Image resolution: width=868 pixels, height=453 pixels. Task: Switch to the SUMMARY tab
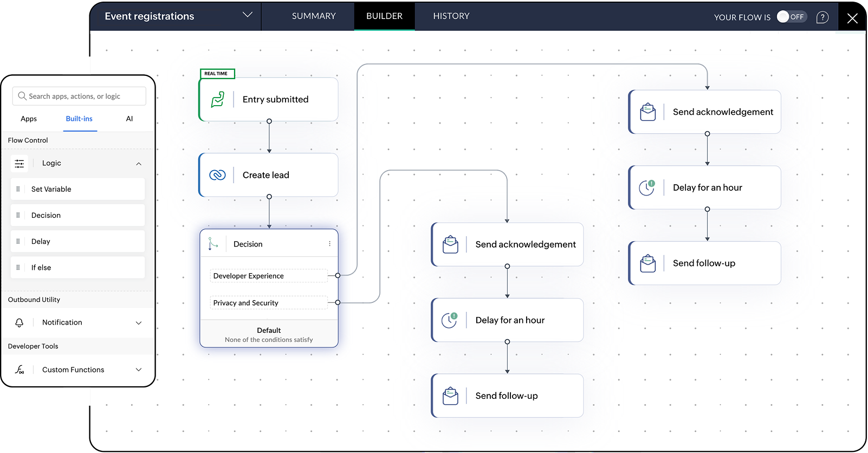314,16
